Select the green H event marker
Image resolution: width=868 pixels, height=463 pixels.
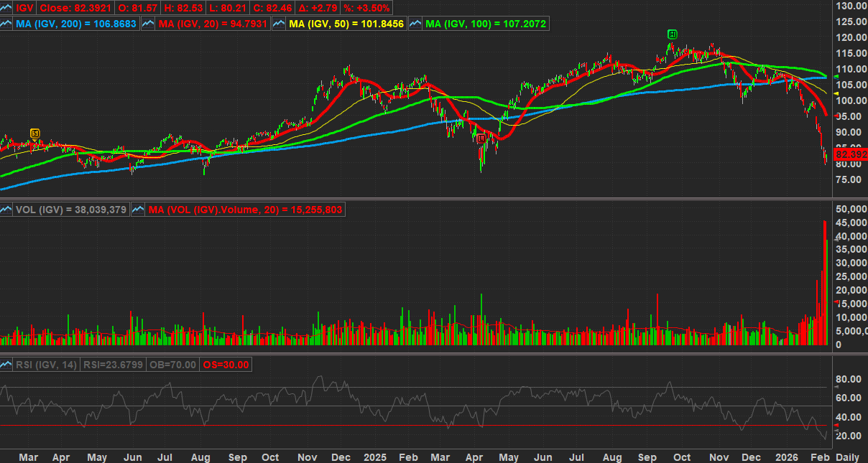[x=672, y=34]
